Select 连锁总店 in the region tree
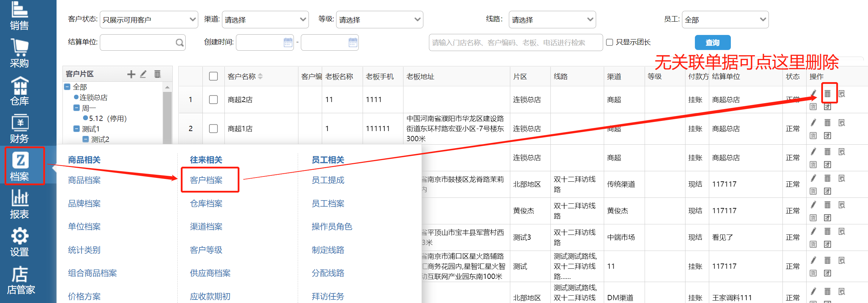This screenshot has height=303, width=868. click(94, 97)
